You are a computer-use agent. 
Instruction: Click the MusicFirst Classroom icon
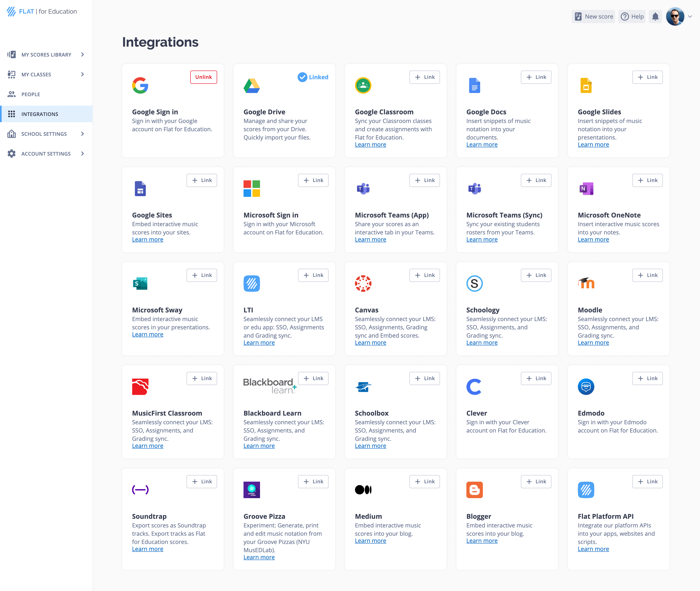click(140, 387)
